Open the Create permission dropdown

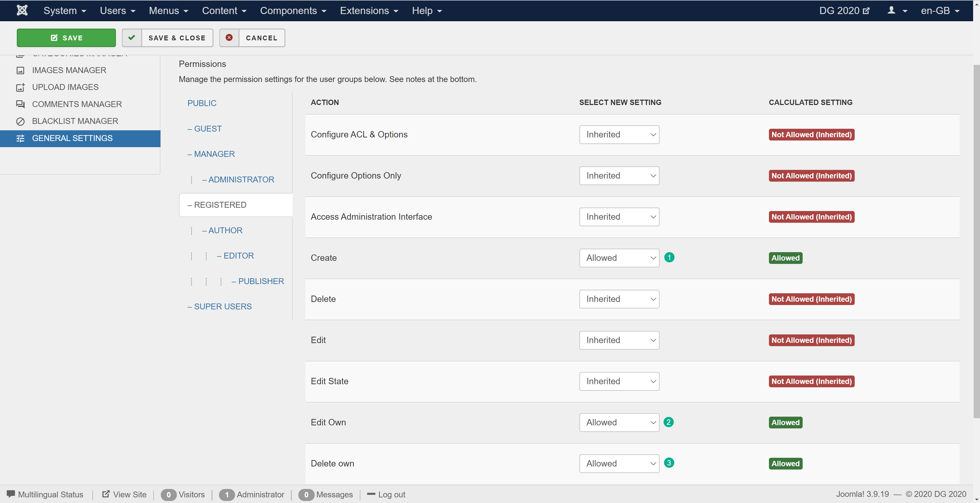pyautogui.click(x=619, y=258)
